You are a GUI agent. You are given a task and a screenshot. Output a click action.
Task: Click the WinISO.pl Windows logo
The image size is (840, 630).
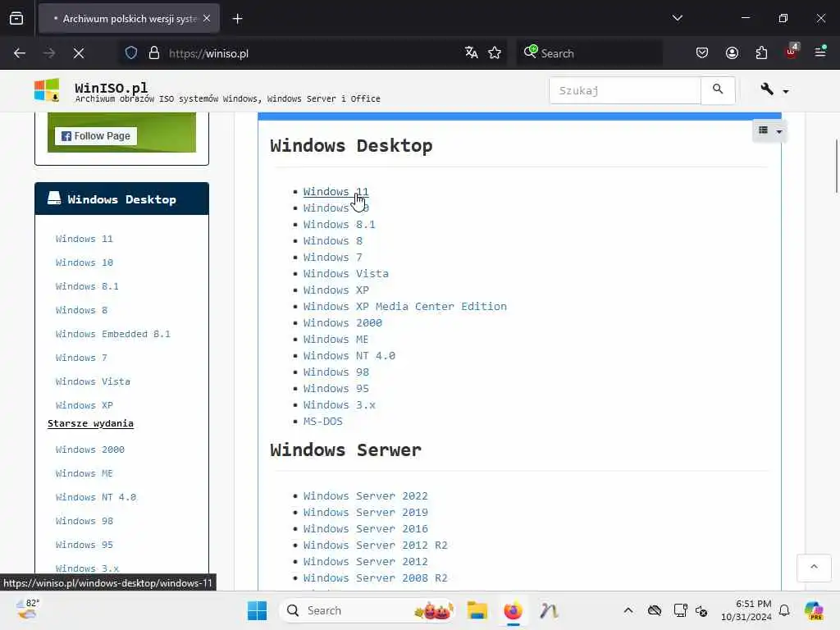coord(47,89)
